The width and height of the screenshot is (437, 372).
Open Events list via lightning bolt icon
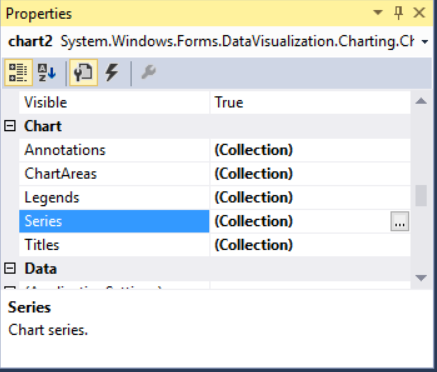(x=112, y=72)
